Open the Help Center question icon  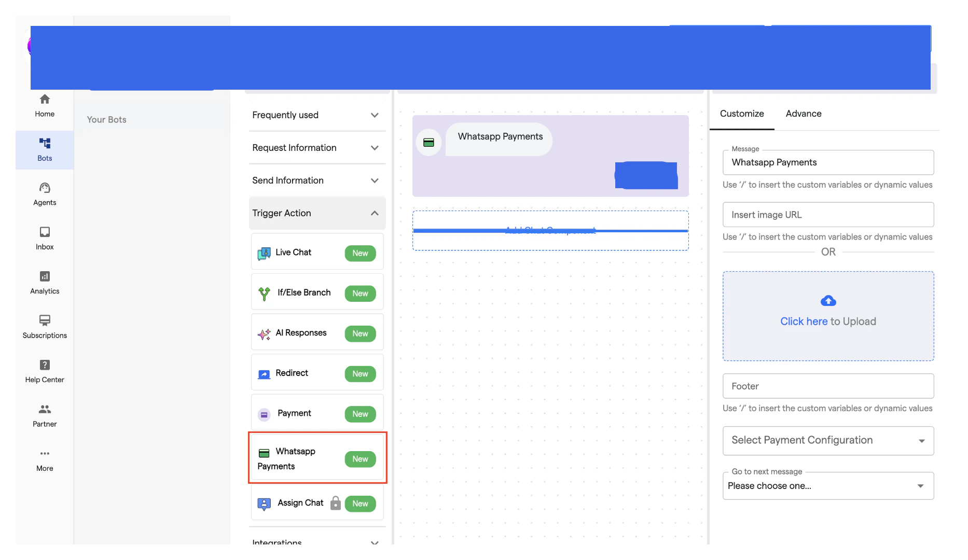(x=45, y=365)
